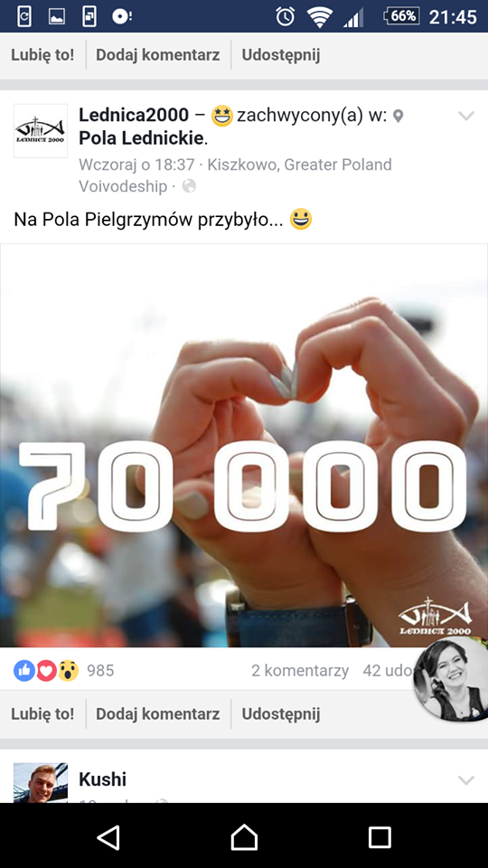Open the Messenger chat head bubble
Viewport: 488px width, 868px height.
tap(450, 679)
